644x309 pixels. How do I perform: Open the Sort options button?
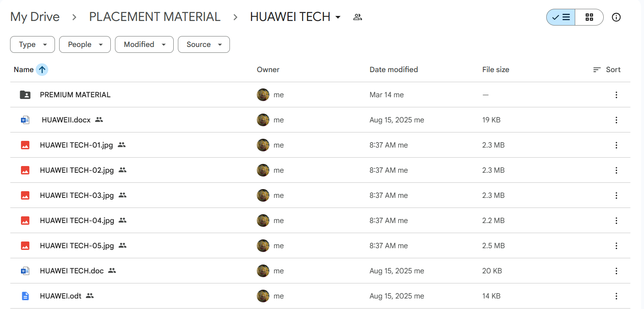[x=607, y=70]
